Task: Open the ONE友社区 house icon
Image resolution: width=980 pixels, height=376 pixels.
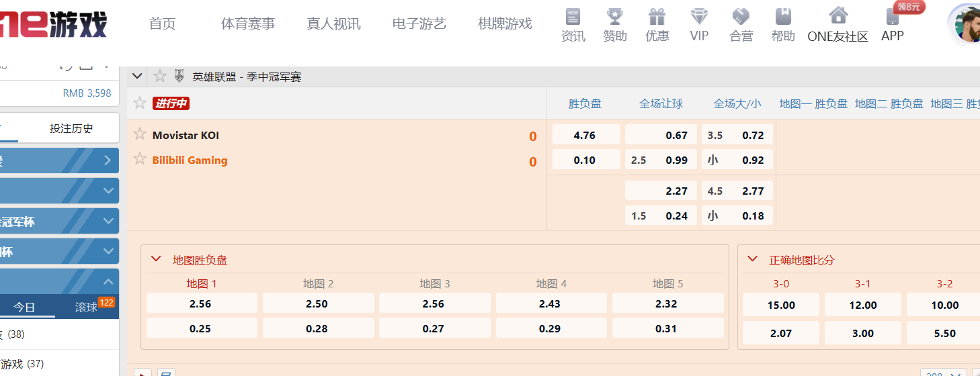Action: coord(838,15)
